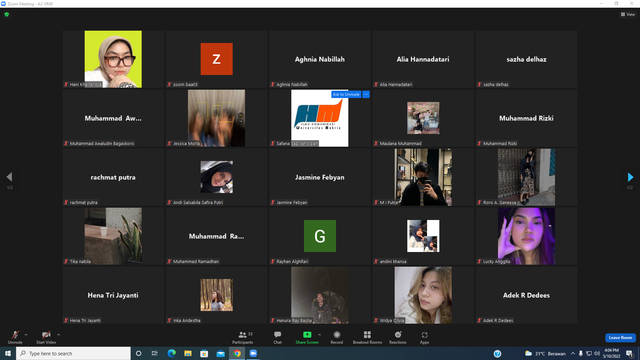This screenshot has width=640, height=360.
Task: Open Breakout Rooms
Action: click(367, 337)
